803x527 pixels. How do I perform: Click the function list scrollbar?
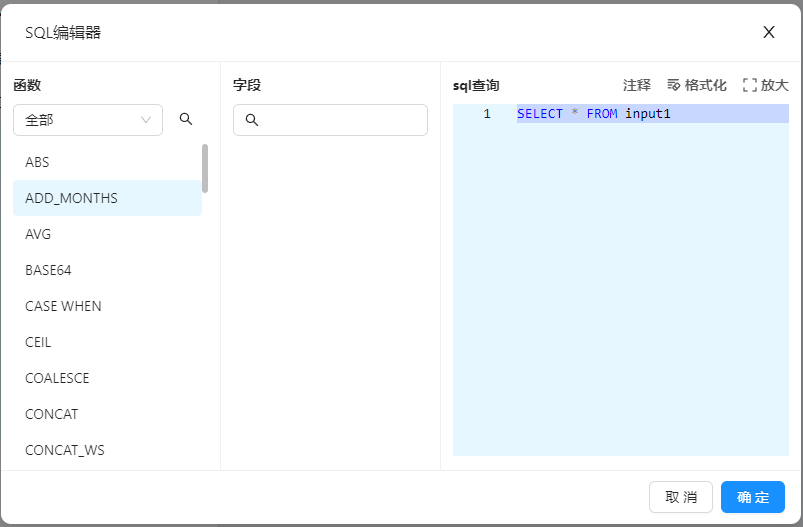205,168
